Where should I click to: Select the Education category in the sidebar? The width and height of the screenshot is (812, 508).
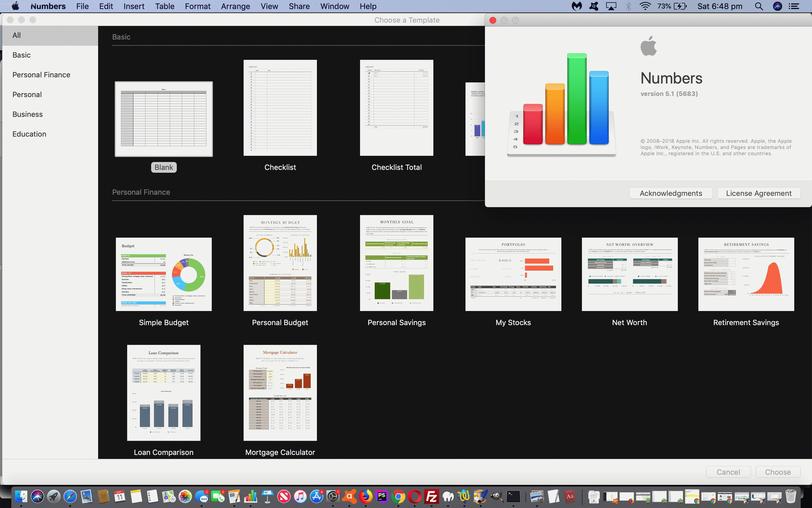50,134
